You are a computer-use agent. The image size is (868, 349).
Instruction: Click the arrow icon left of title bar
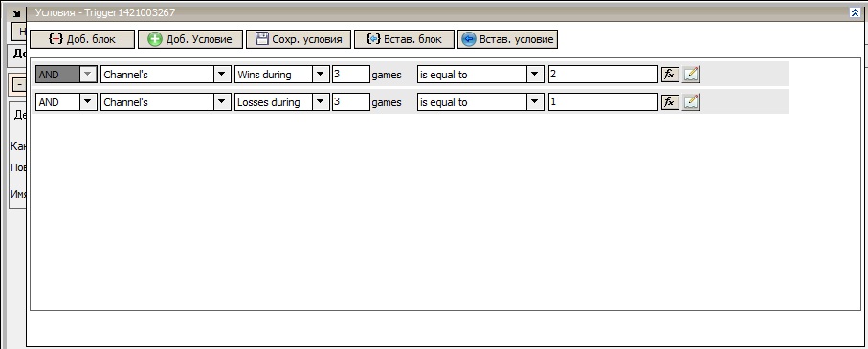pos(16,13)
